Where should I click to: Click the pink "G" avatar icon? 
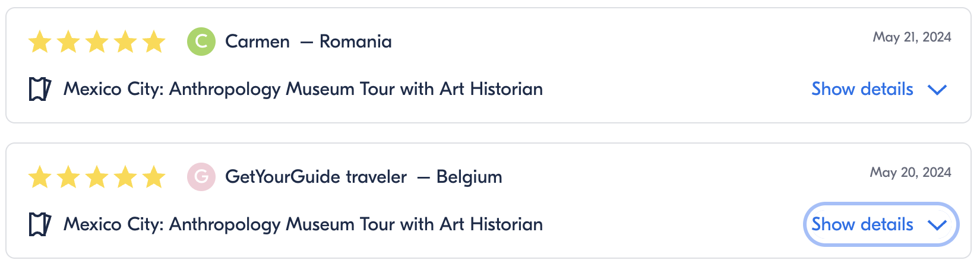tap(201, 177)
